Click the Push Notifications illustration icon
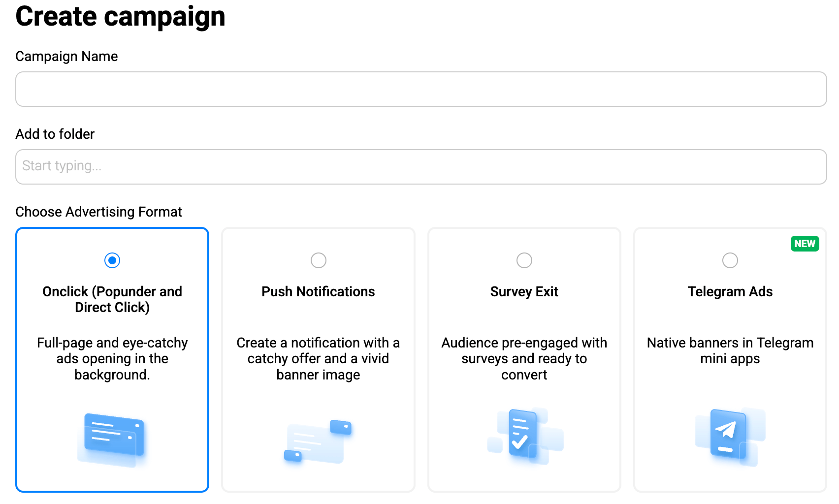 (319, 441)
